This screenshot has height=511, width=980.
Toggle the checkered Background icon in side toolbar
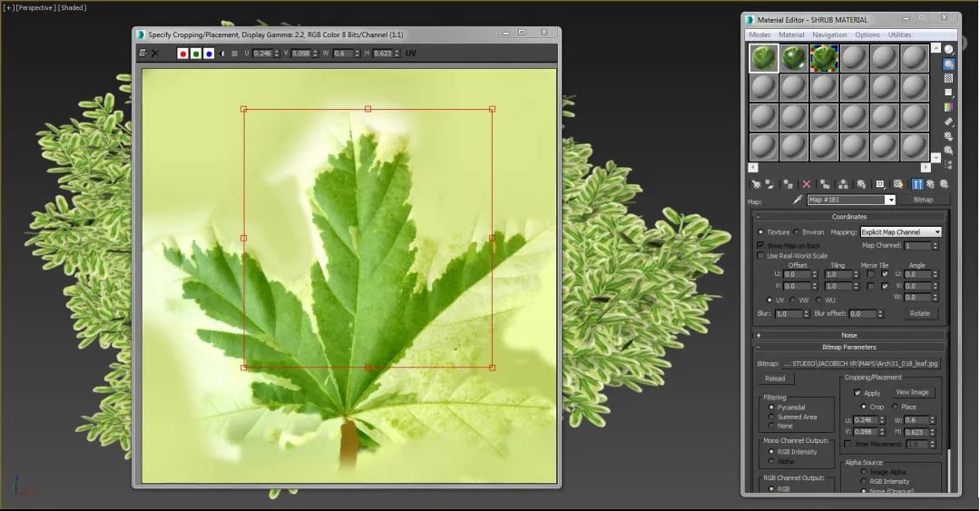click(x=948, y=79)
